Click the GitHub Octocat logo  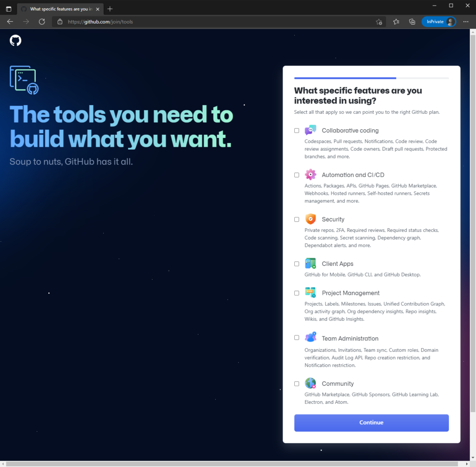pyautogui.click(x=15, y=40)
